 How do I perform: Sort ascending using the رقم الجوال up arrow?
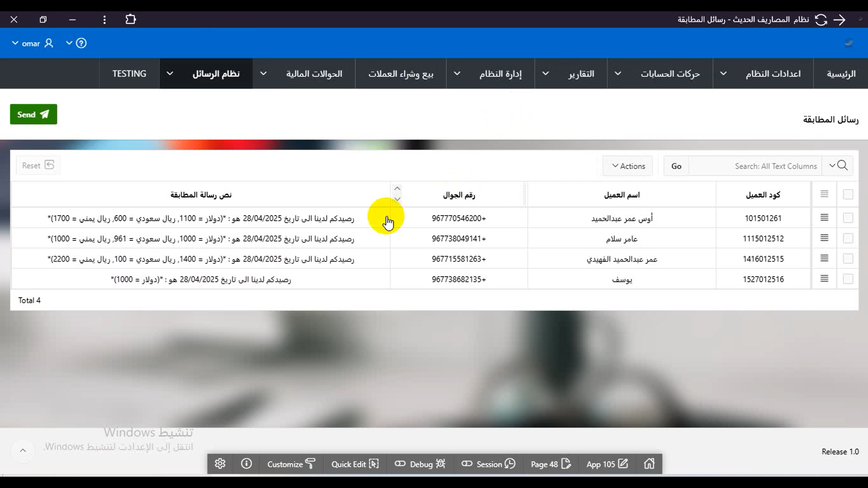(x=397, y=188)
